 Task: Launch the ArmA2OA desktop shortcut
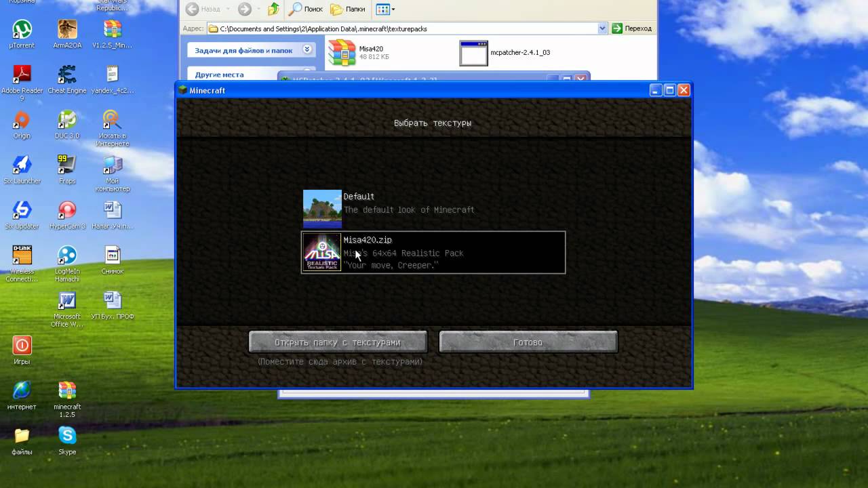(x=67, y=35)
